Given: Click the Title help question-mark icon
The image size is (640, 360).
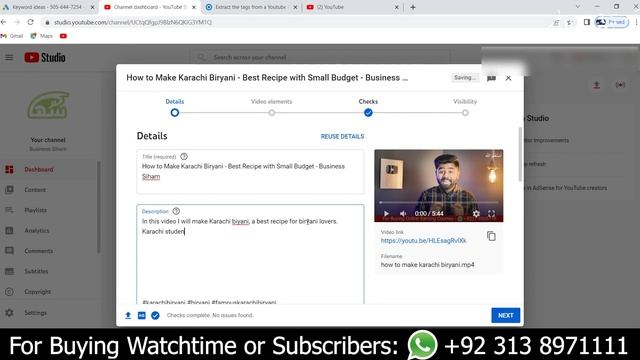Looking at the screenshot, I should (x=184, y=156).
